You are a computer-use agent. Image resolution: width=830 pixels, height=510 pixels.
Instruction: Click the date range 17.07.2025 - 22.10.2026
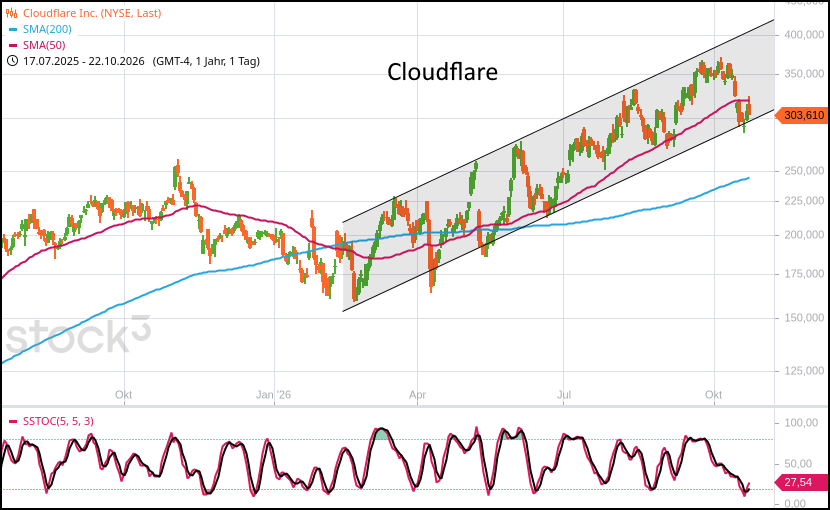pyautogui.click(x=84, y=61)
